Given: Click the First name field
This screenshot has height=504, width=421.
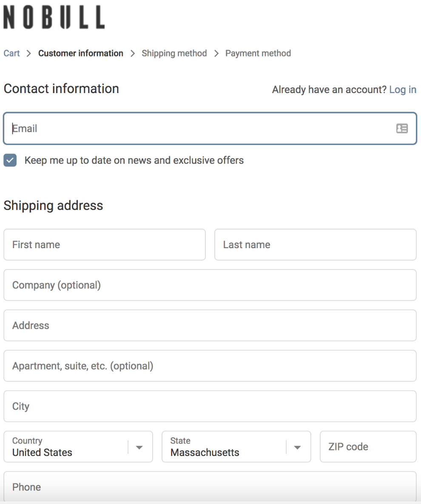Looking at the screenshot, I should click(105, 245).
